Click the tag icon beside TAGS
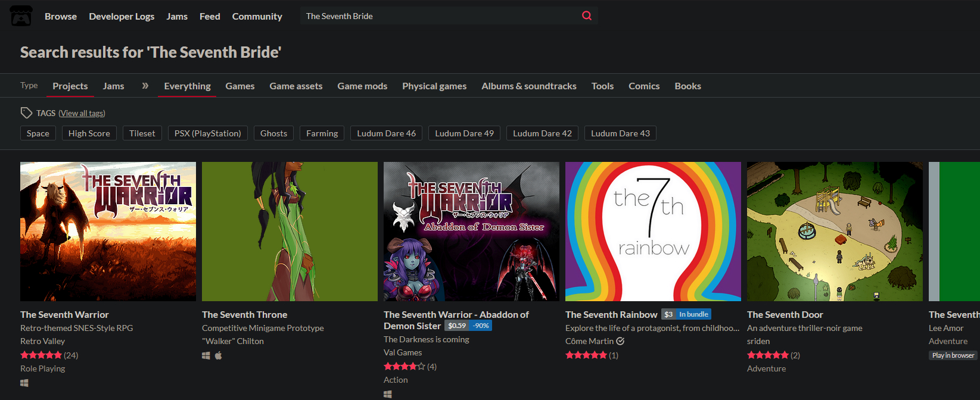Viewport: 980px width, 400px height. point(26,112)
